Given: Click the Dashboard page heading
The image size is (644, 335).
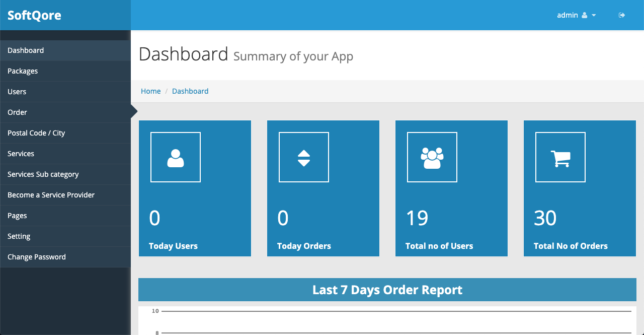Looking at the screenshot, I should coord(184,54).
